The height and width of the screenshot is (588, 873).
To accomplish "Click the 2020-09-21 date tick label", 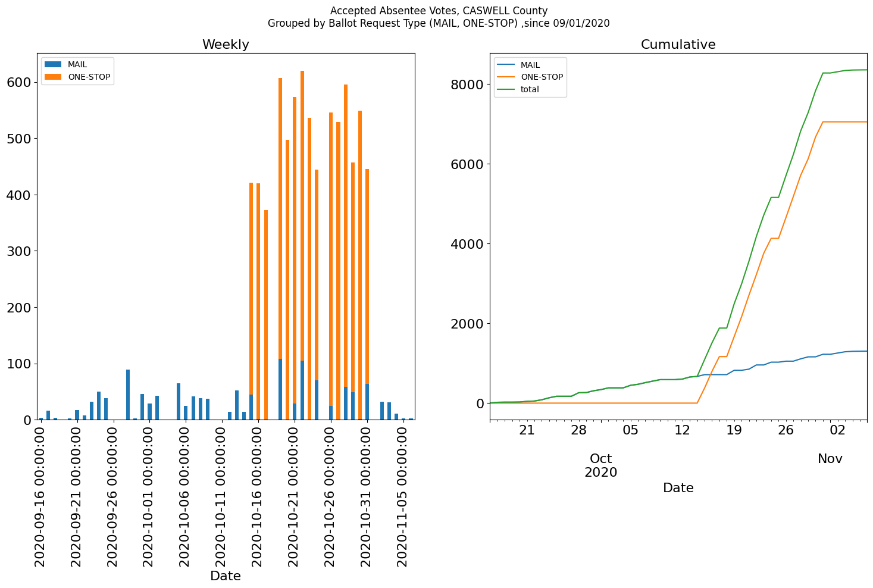I will point(76,495).
